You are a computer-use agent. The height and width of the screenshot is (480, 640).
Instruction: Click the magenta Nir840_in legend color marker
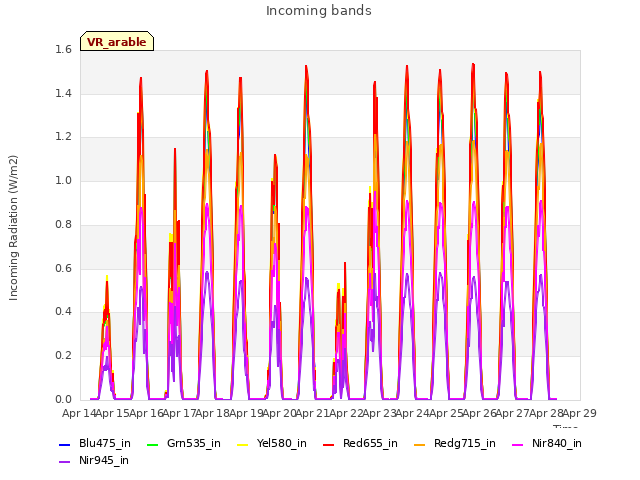518,444
